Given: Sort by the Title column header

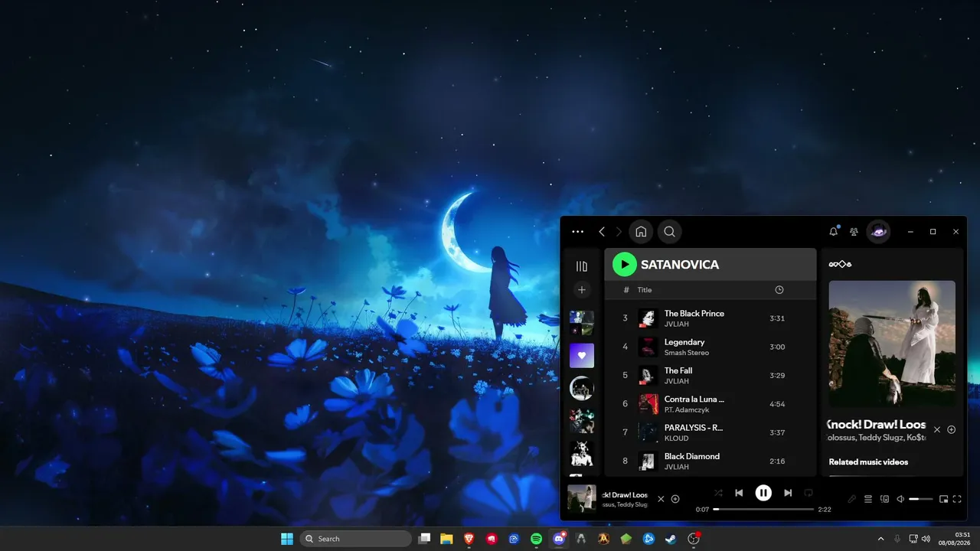Looking at the screenshot, I should coord(645,290).
